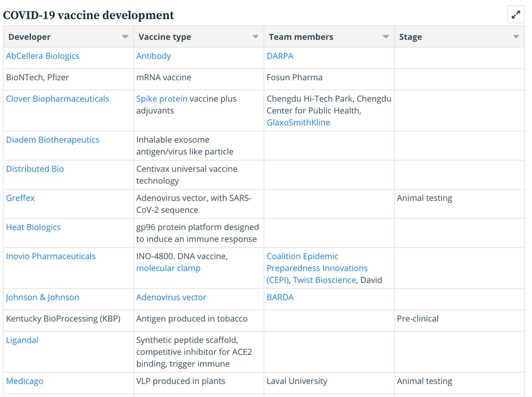Select the mRNA vaccine cell
Viewport: 532px width, 397px height.
pos(199,79)
